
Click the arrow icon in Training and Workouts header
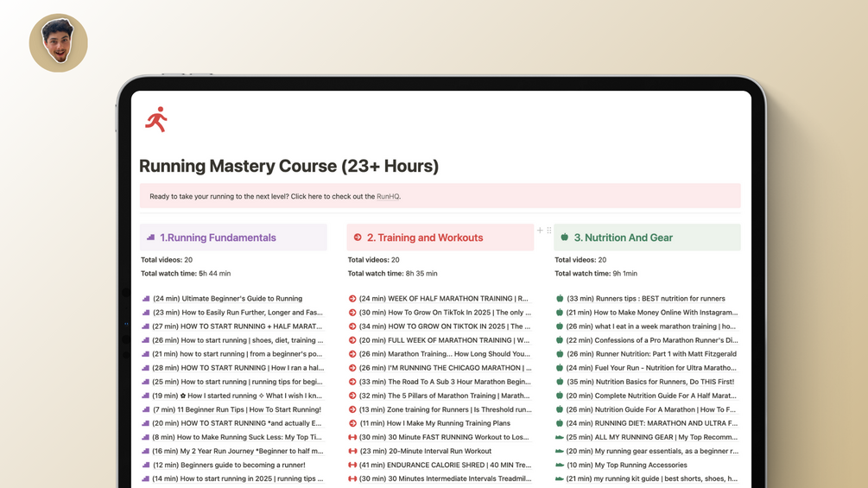[358, 238]
